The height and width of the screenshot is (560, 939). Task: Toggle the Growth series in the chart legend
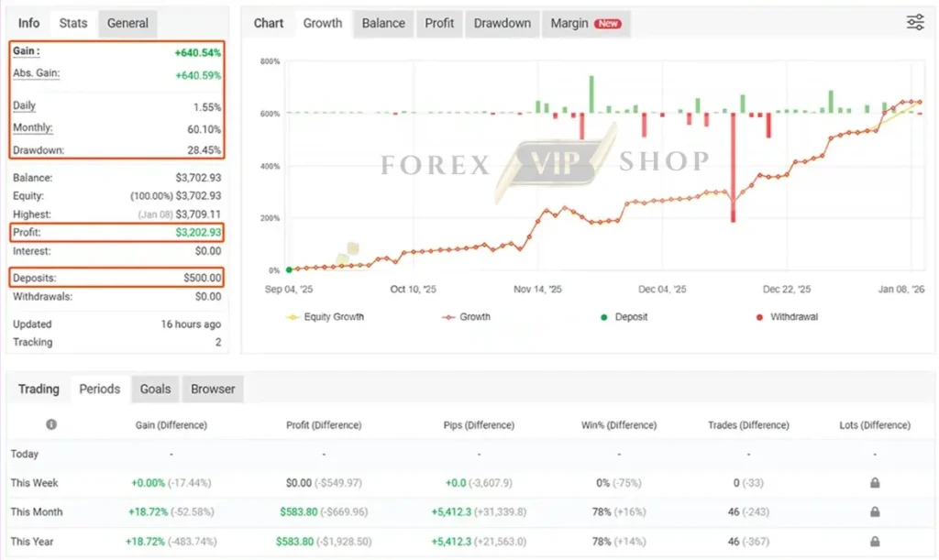466,317
